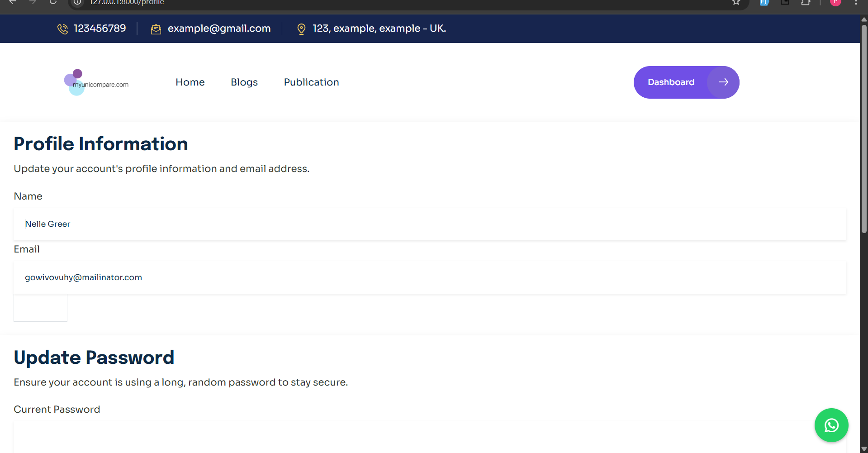The image size is (868, 453).
Task: Open the Dashboard
Action: 671,82
